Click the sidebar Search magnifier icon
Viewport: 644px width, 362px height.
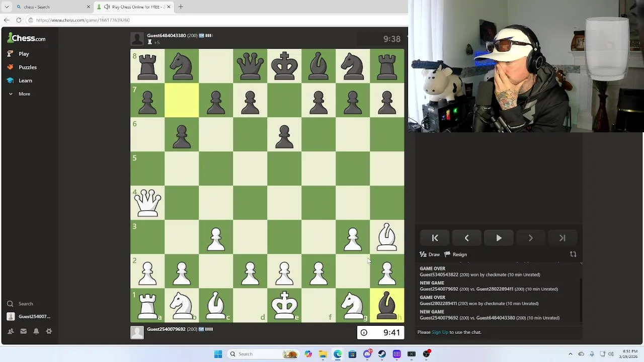[10, 304]
